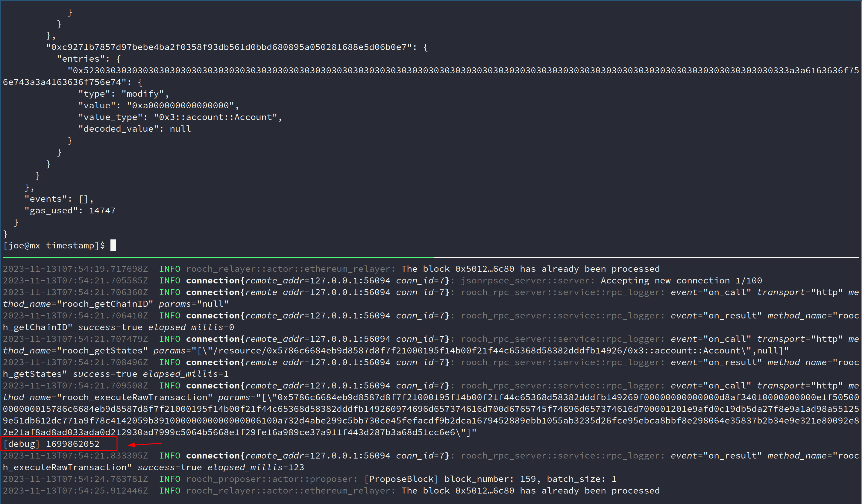Click the rooch_executeRawTransaction method name
The image size is (862, 504).
[135, 397]
